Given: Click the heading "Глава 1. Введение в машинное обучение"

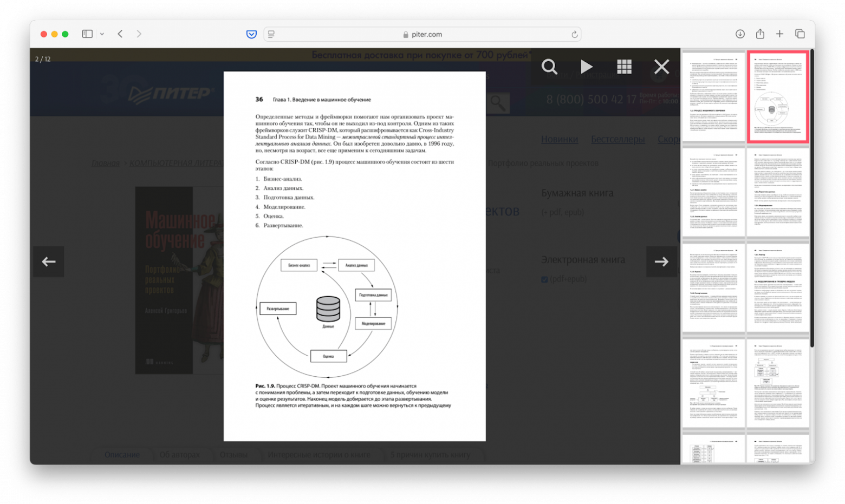Looking at the screenshot, I should [x=322, y=100].
